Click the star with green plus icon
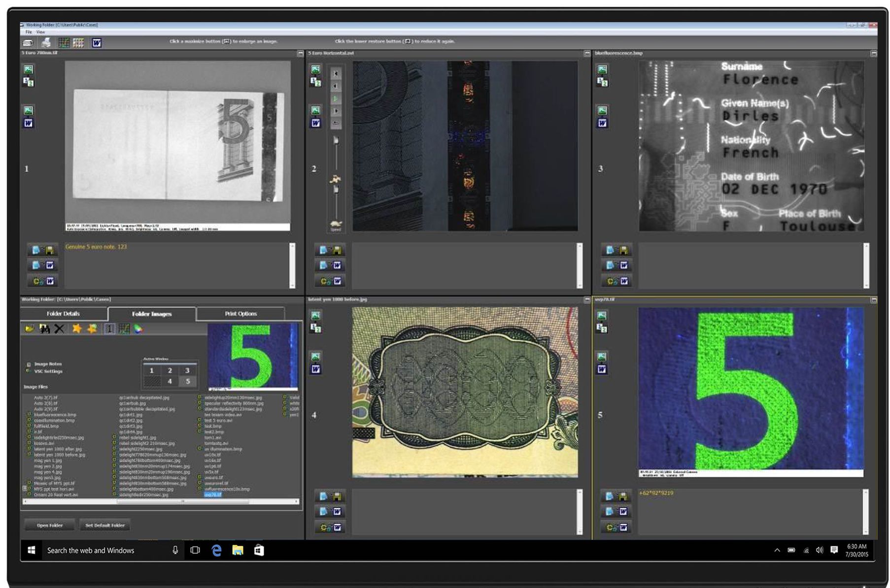This screenshot has height=588, width=890. coord(92,328)
